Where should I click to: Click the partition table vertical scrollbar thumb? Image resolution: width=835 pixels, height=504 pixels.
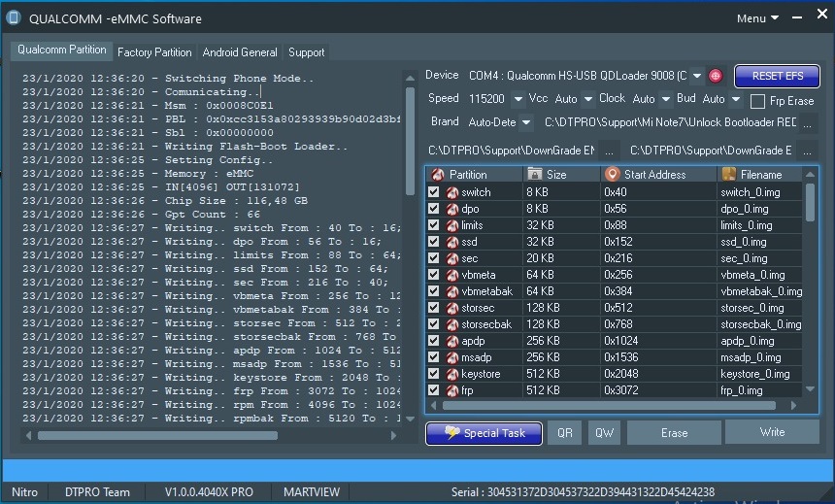[810, 202]
